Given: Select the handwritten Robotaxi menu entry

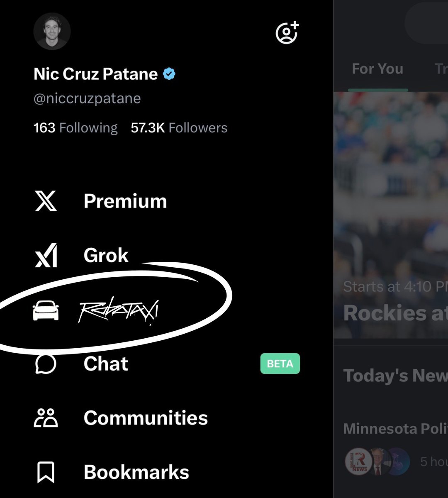Looking at the screenshot, I should tap(119, 312).
